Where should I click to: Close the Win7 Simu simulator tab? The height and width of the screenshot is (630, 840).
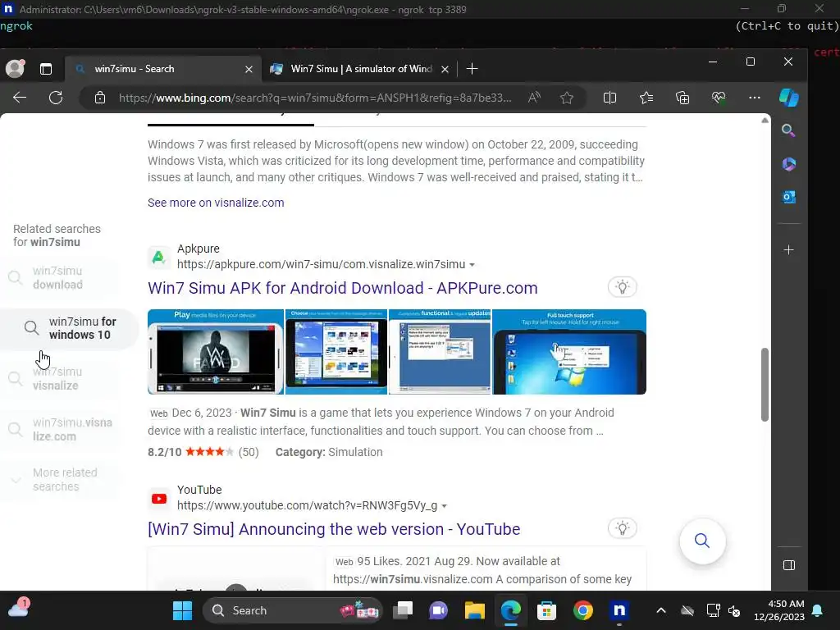click(x=445, y=69)
